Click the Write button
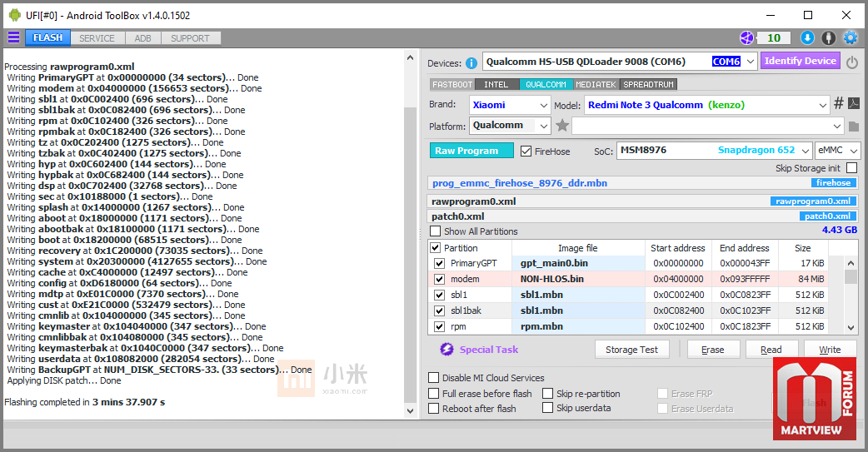 830,349
